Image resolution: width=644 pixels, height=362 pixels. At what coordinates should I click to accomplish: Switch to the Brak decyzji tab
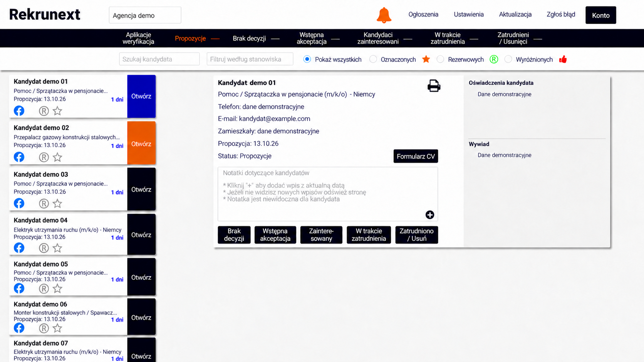pos(249,38)
